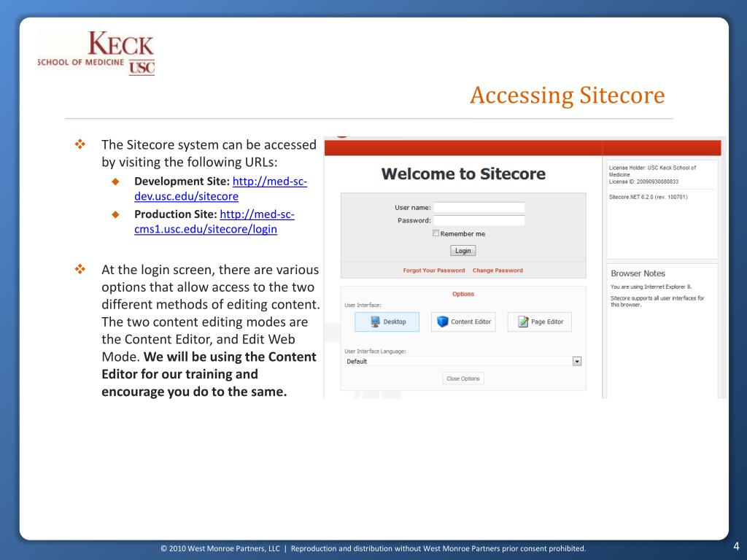Click the West Monroe Partners copyright notice
Image resolution: width=747 pixels, height=560 pixels.
pyautogui.click(x=373, y=548)
